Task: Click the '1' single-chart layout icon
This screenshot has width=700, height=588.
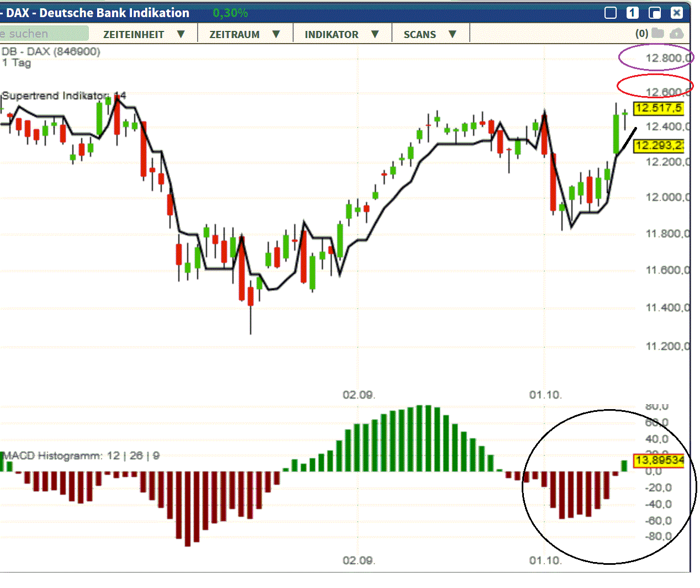Action: pyautogui.click(x=633, y=13)
